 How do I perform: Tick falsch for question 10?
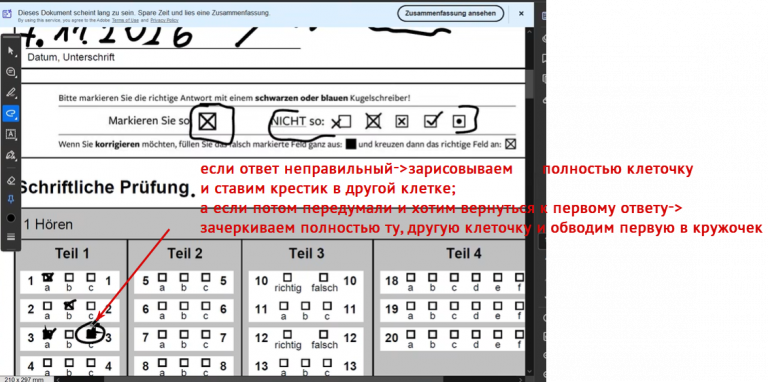(324, 278)
